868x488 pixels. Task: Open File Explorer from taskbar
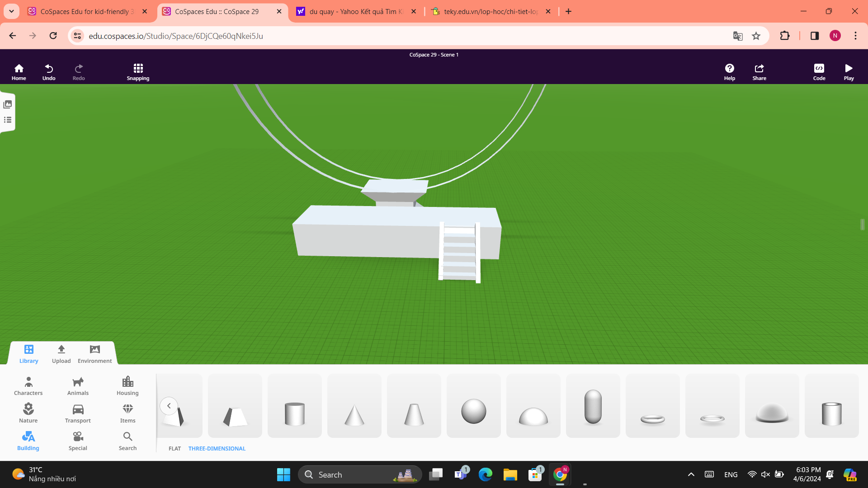[x=510, y=474]
